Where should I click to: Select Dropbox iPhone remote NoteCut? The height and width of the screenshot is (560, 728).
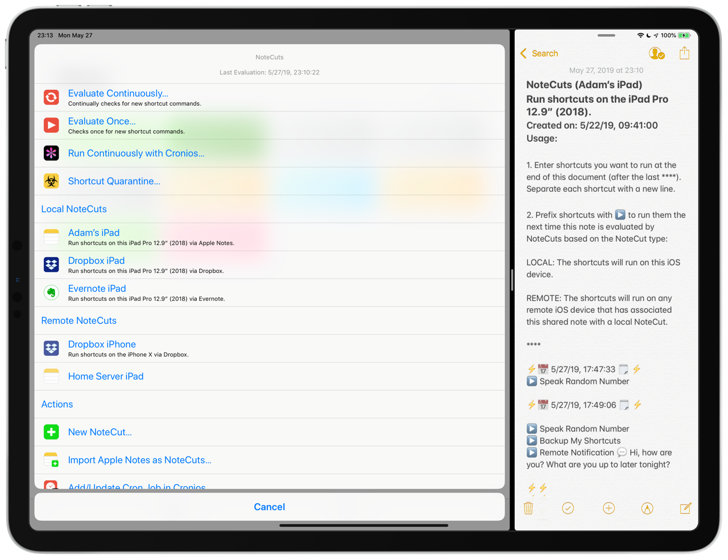(x=270, y=348)
